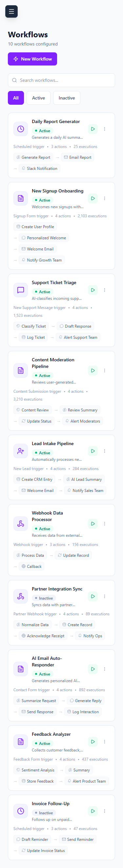The image size is (123, 868).
Task: Click the Alert Moderators action chip
Action: (x=82, y=421)
